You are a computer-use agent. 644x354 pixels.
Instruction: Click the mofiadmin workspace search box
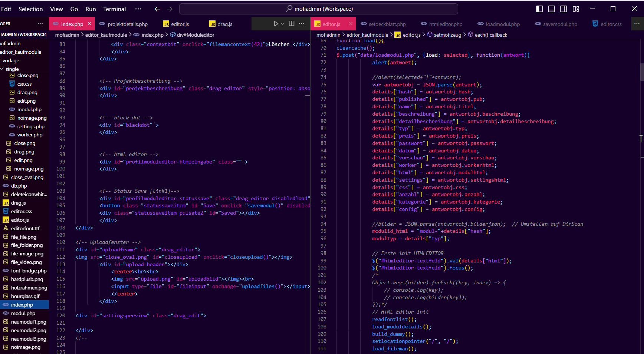[319, 9]
